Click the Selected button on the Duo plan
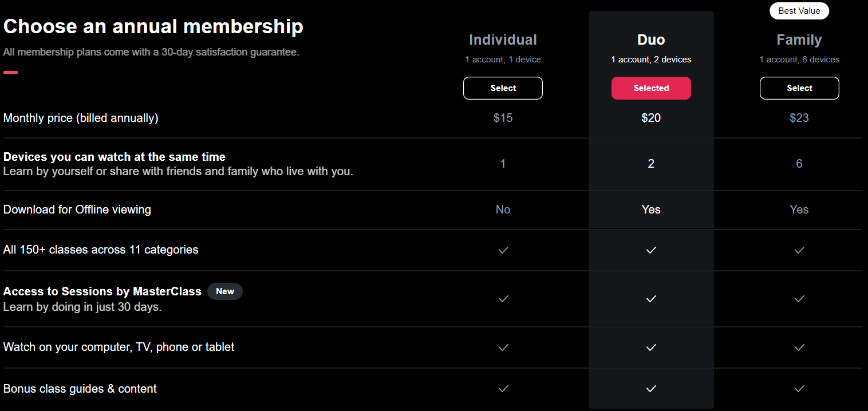 (651, 88)
